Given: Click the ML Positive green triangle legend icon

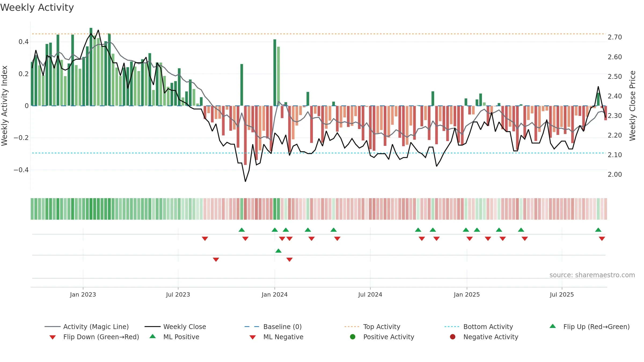Looking at the screenshot, I should point(153,336).
